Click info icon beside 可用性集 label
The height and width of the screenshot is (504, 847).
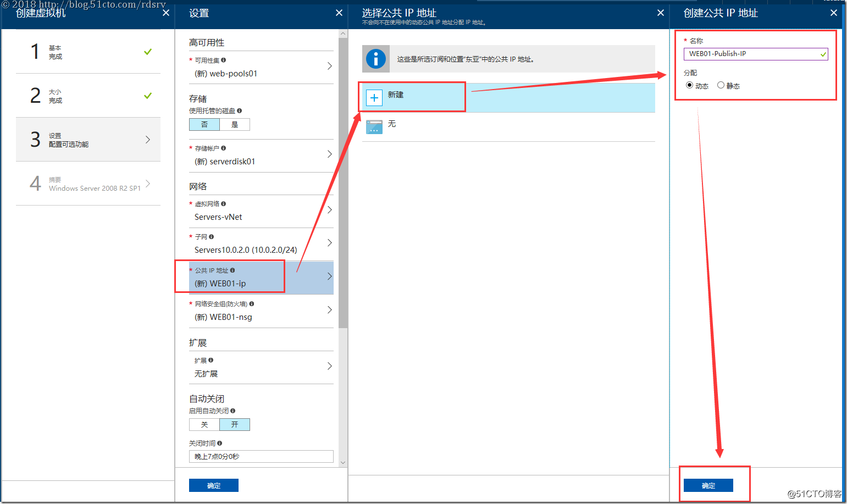tap(224, 60)
